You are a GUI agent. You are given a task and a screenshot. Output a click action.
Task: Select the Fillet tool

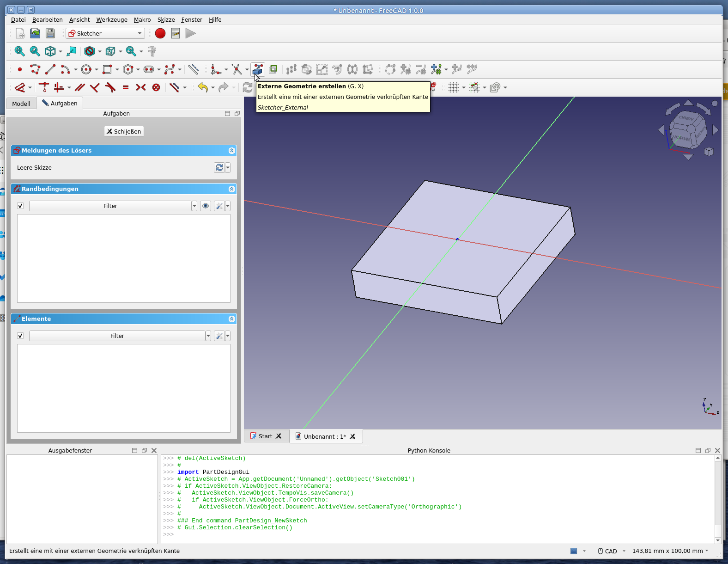(216, 69)
